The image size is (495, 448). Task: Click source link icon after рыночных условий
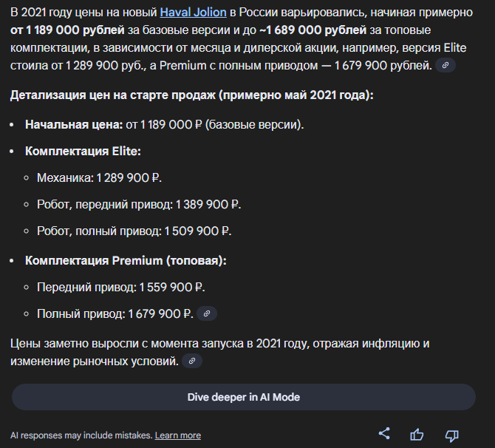(192, 361)
